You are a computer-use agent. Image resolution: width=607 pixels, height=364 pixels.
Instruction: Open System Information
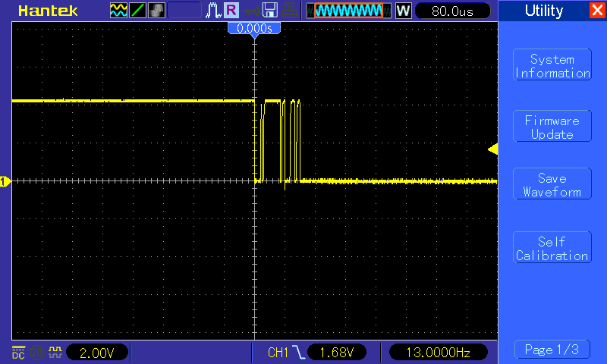[552, 65]
